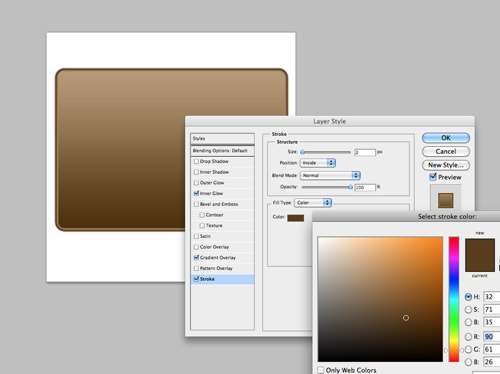
Task: Click the R value field showing 90
Action: click(492, 337)
